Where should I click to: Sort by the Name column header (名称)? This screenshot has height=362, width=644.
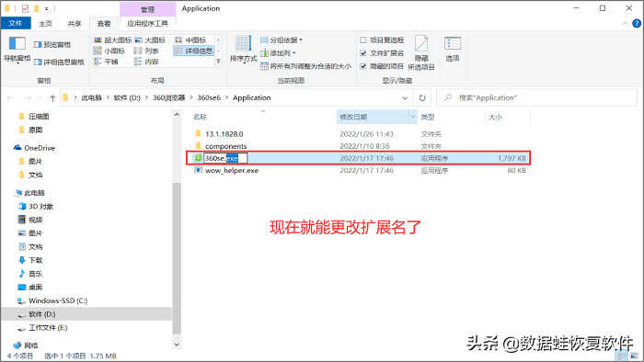(200, 117)
